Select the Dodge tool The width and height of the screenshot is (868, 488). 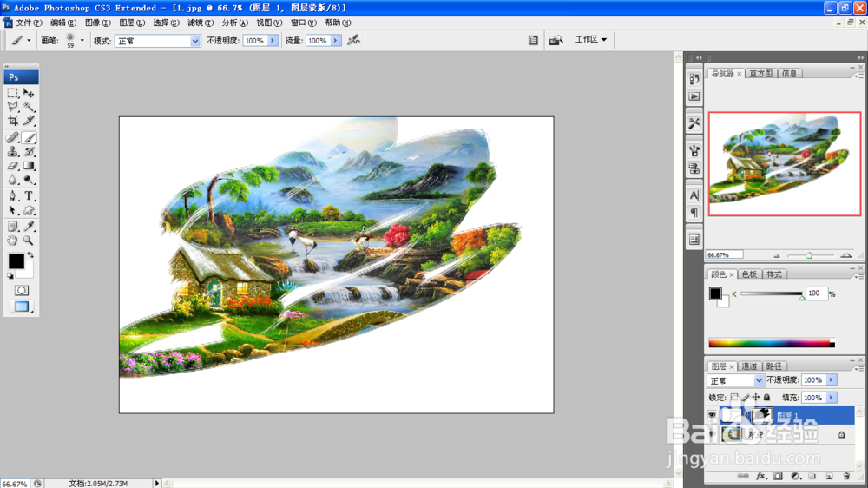(29, 180)
